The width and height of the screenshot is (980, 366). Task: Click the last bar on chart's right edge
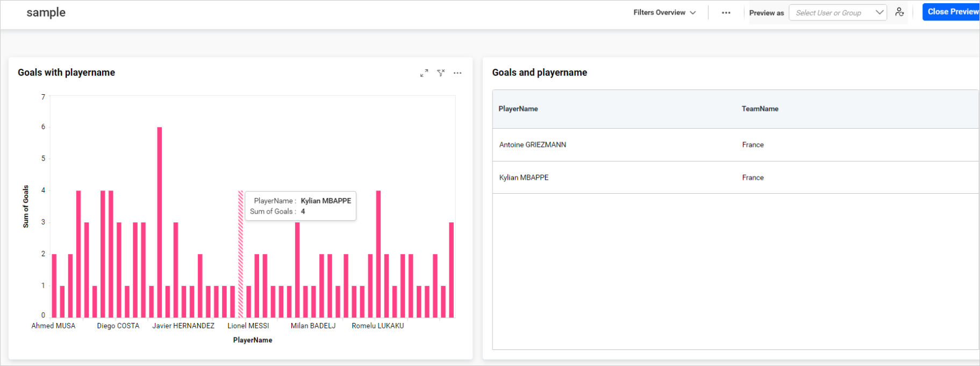tap(452, 270)
